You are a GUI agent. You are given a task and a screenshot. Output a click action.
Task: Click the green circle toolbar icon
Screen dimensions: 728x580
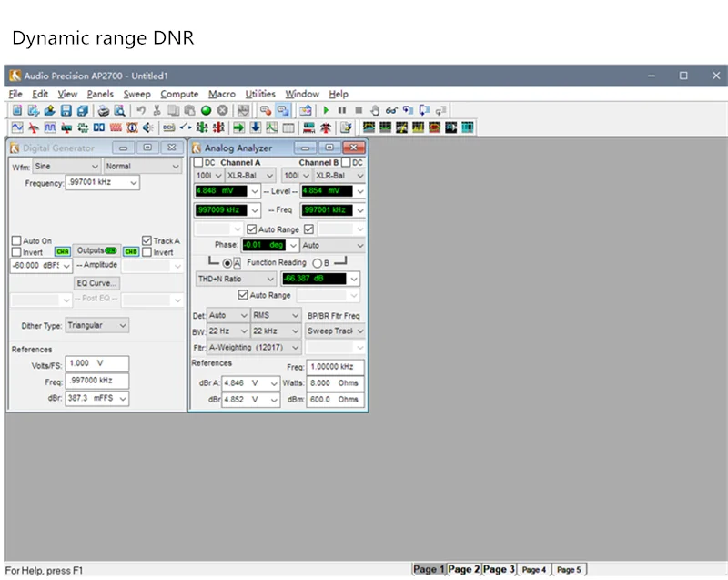click(207, 110)
